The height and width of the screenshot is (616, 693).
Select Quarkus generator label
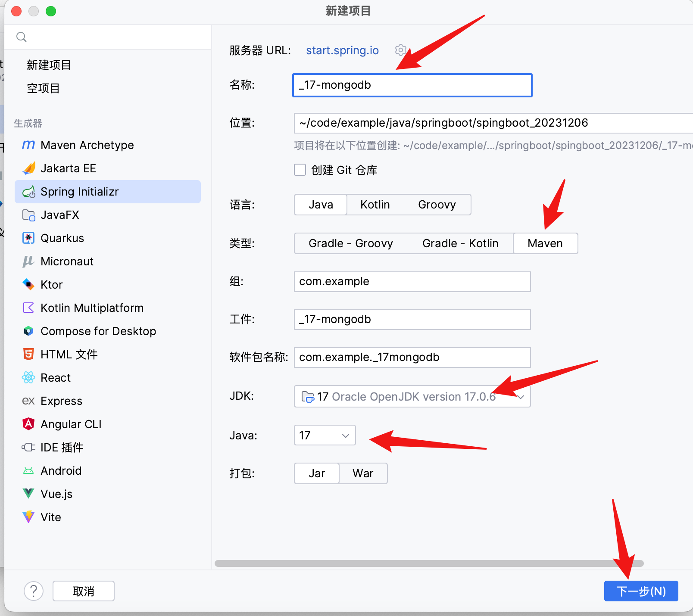pos(62,238)
